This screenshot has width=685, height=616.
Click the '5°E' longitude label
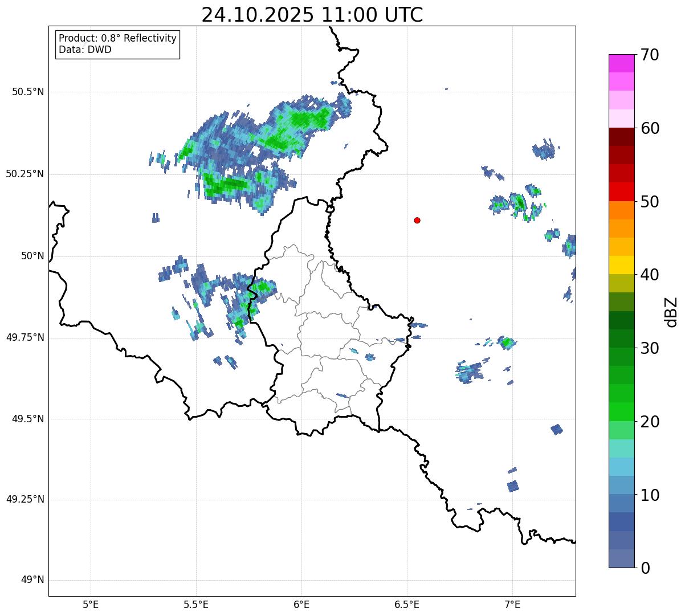[91, 605]
